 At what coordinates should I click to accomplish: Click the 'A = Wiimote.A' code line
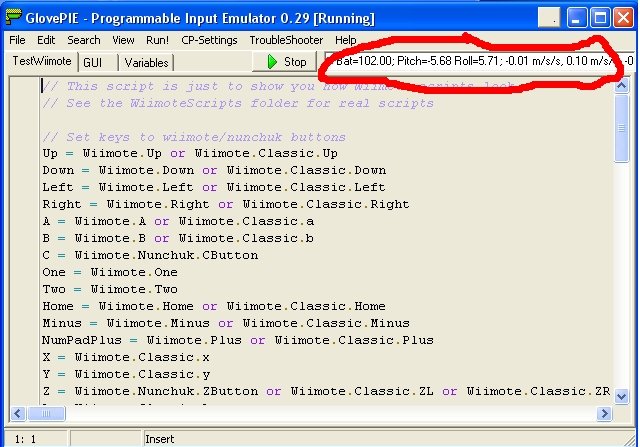178,221
